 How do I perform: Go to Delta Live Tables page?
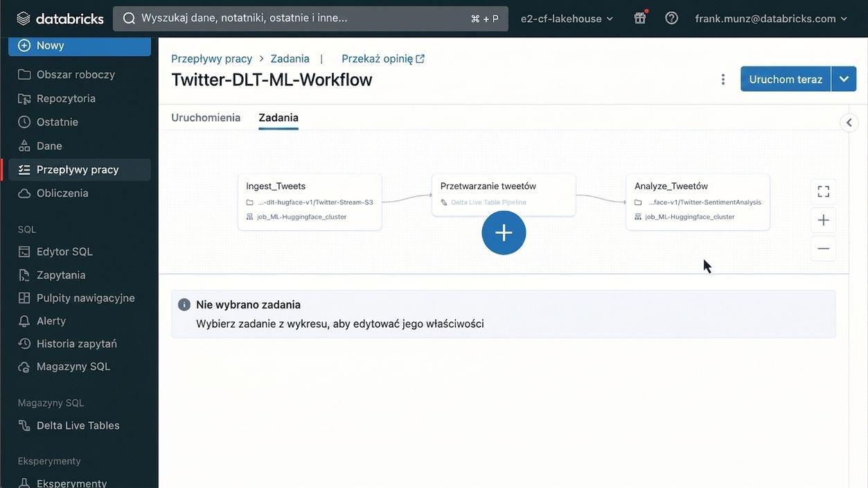click(x=78, y=426)
